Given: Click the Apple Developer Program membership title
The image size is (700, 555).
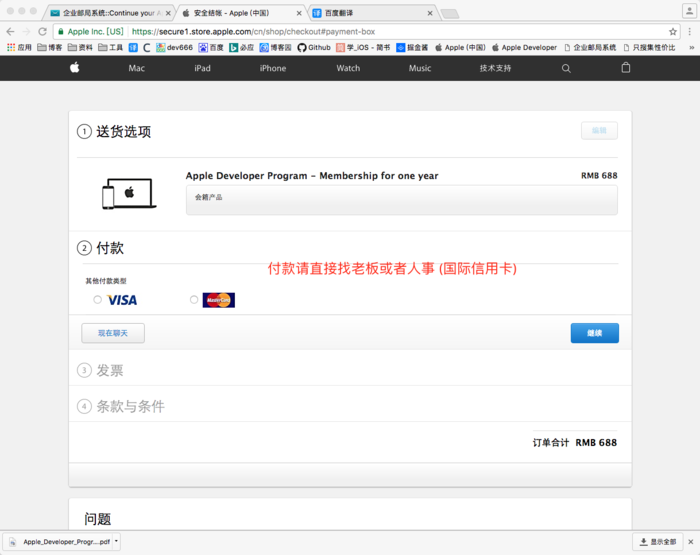Looking at the screenshot, I should [312, 175].
